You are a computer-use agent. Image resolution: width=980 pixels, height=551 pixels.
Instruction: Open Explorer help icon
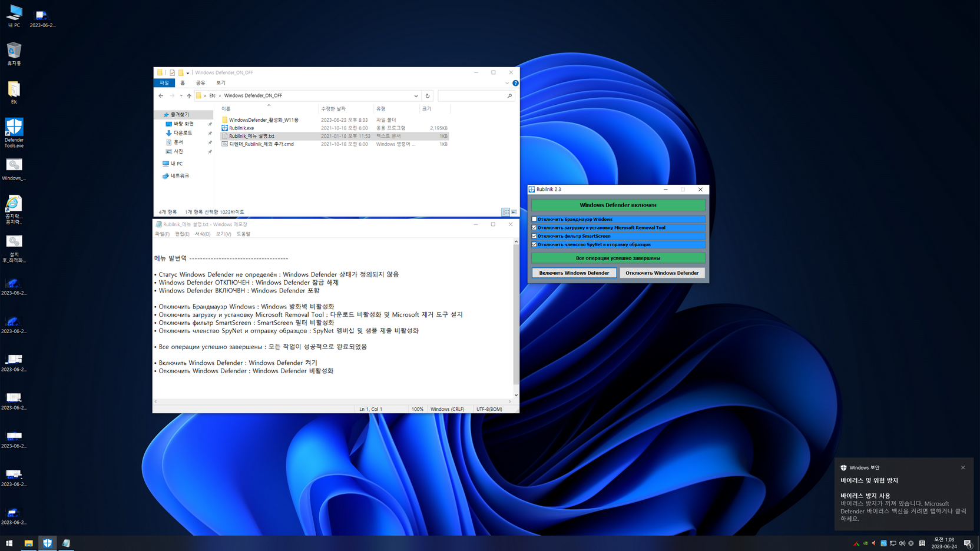click(515, 83)
